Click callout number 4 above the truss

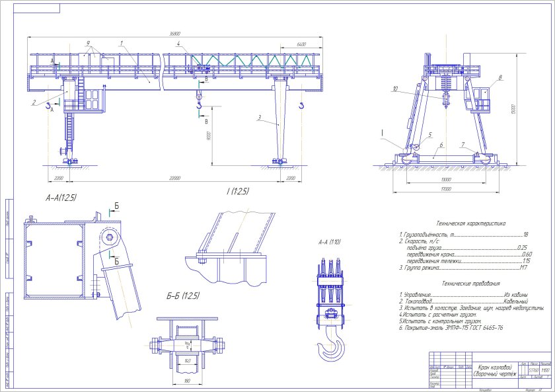(178, 44)
